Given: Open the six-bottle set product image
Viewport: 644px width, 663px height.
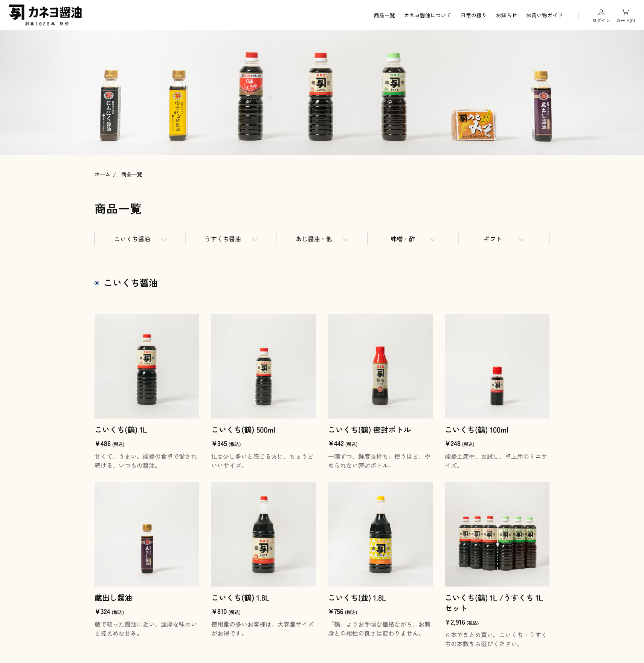Looking at the screenshot, I should 497,534.
